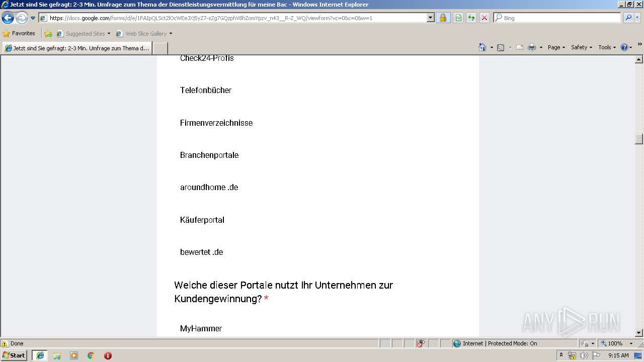Viewport: 644px width, 362px height.
Task: Select the Check24-Profis option
Action: (207, 58)
